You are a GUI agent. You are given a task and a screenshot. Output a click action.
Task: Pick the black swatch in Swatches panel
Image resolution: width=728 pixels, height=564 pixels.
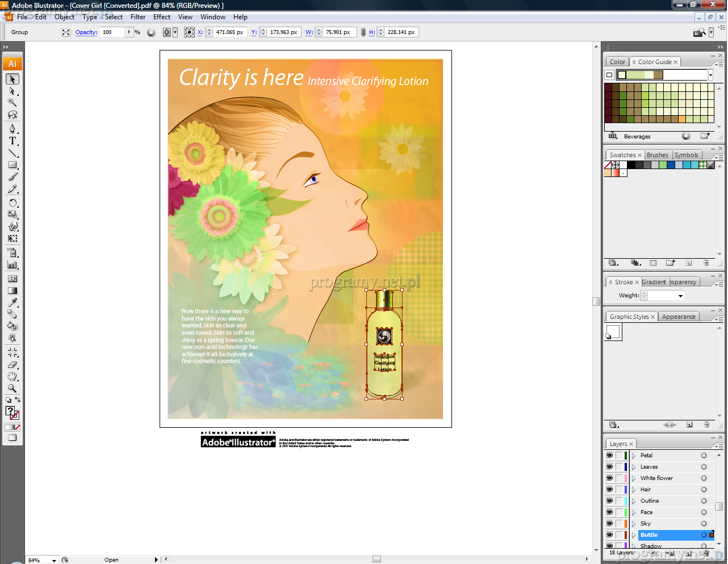[631, 165]
